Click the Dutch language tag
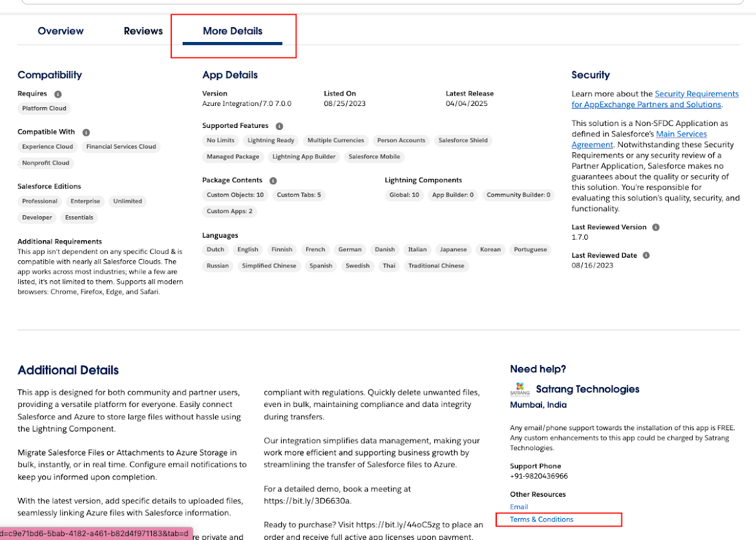The width and height of the screenshot is (756, 540). pyautogui.click(x=216, y=249)
